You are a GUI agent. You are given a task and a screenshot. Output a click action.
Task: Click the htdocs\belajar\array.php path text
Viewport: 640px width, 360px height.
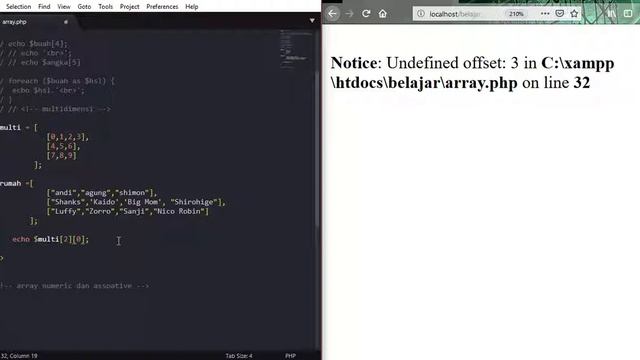click(424, 83)
